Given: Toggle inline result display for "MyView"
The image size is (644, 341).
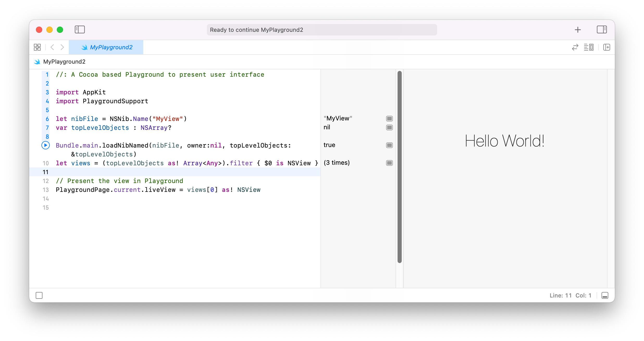Looking at the screenshot, I should coord(389,118).
